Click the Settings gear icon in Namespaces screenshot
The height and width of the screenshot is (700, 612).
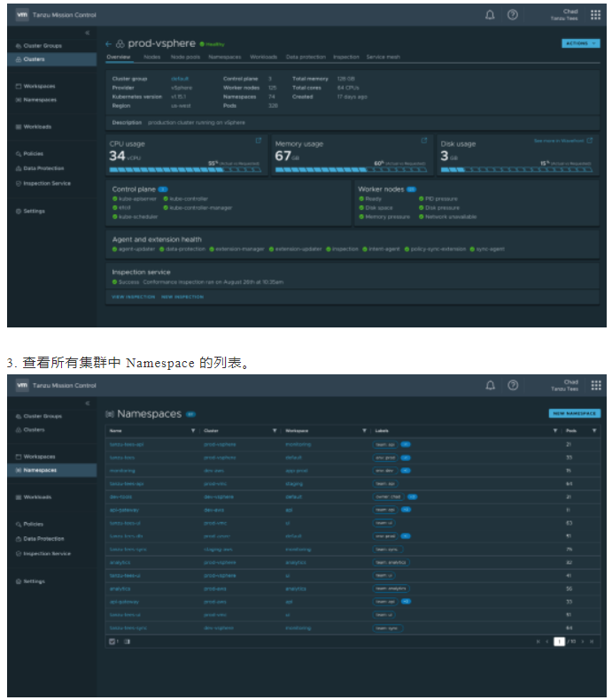click(x=19, y=581)
